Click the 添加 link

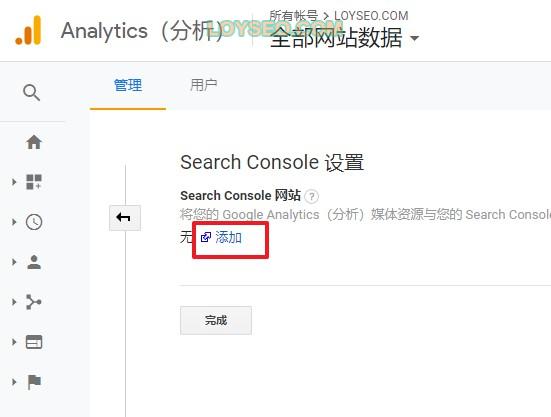tap(228, 237)
